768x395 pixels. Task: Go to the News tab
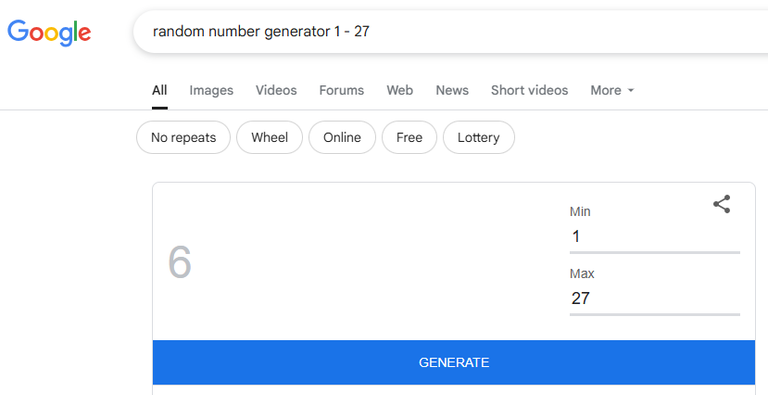pos(452,90)
